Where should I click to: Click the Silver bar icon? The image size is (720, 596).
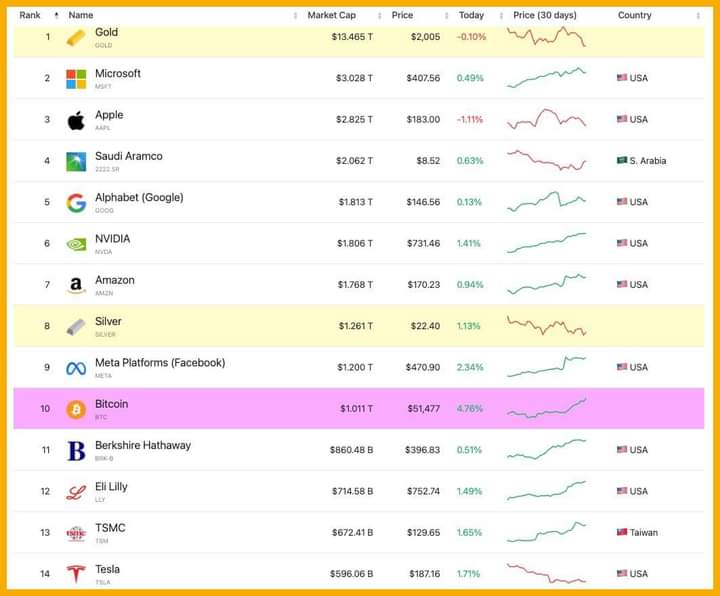[76, 327]
